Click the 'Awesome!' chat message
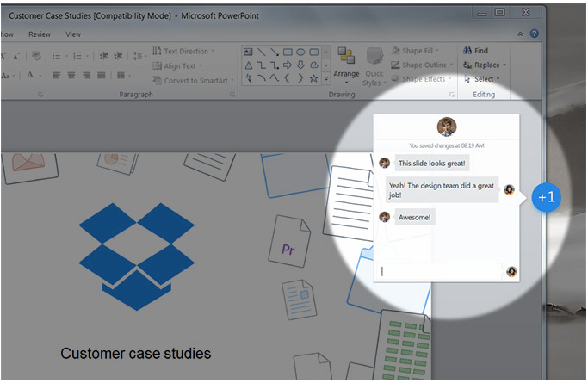The height and width of the screenshot is (383, 588). [x=415, y=218]
